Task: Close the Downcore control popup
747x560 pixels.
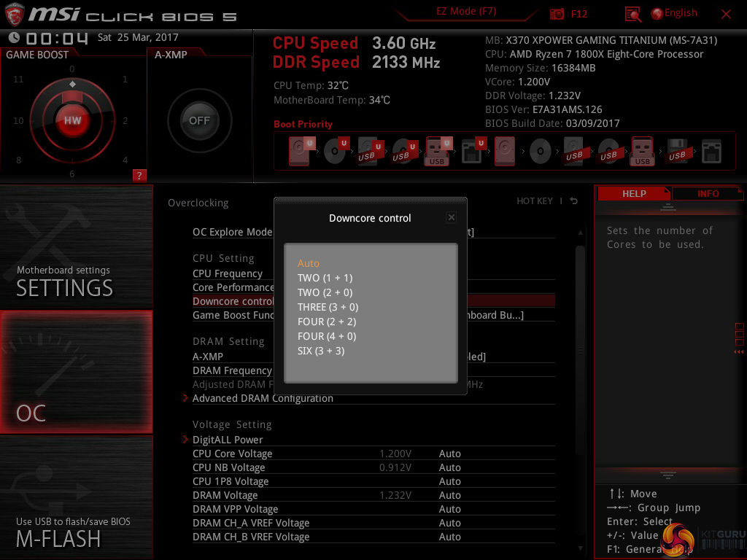Action: [x=451, y=217]
